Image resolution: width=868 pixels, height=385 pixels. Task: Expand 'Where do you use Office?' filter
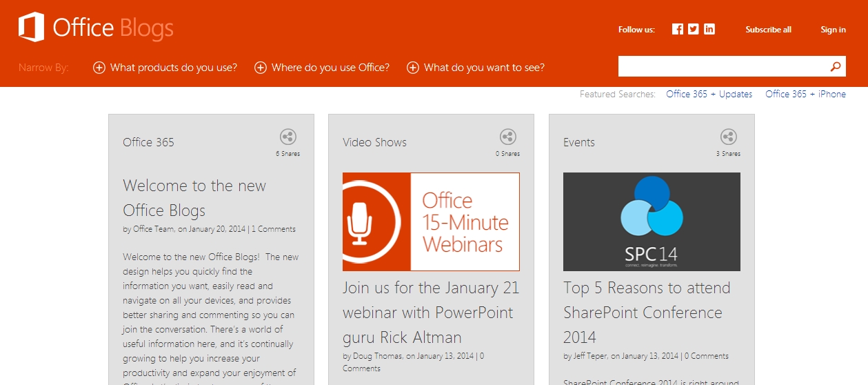[322, 68]
